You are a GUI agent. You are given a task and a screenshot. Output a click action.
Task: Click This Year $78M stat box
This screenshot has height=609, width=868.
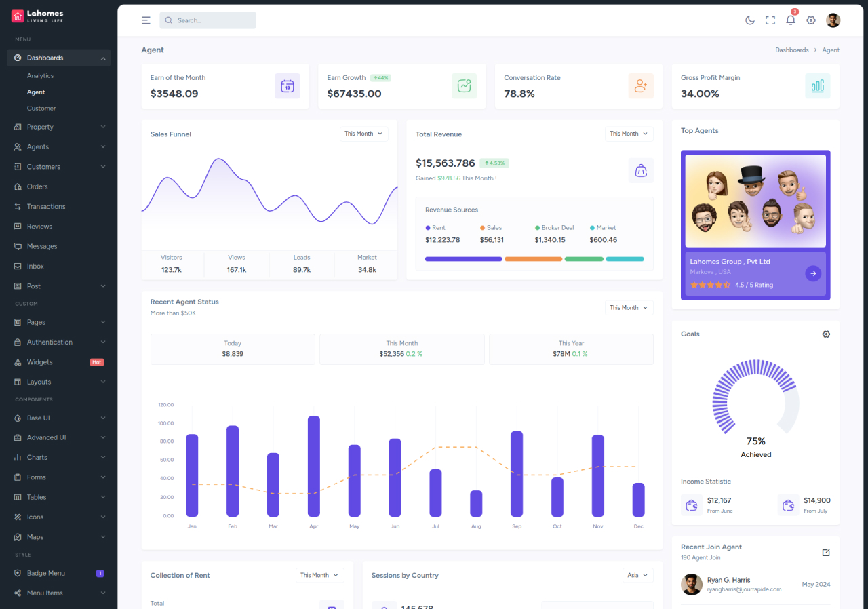[x=571, y=349]
